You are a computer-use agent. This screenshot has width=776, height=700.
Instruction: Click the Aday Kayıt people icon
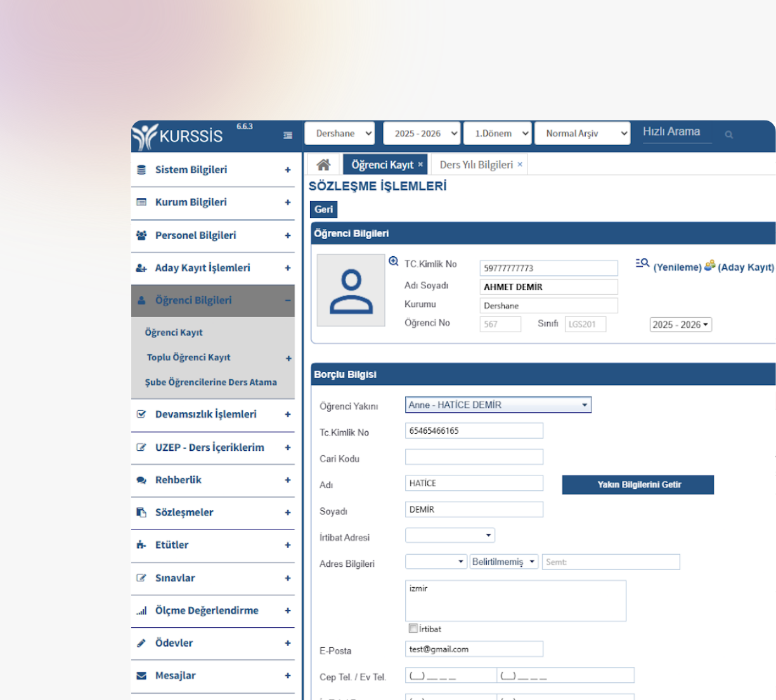coord(710,265)
